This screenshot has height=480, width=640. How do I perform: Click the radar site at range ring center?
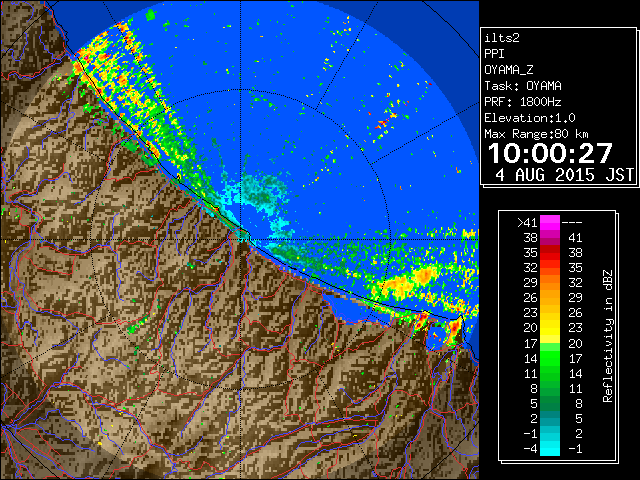241,239
